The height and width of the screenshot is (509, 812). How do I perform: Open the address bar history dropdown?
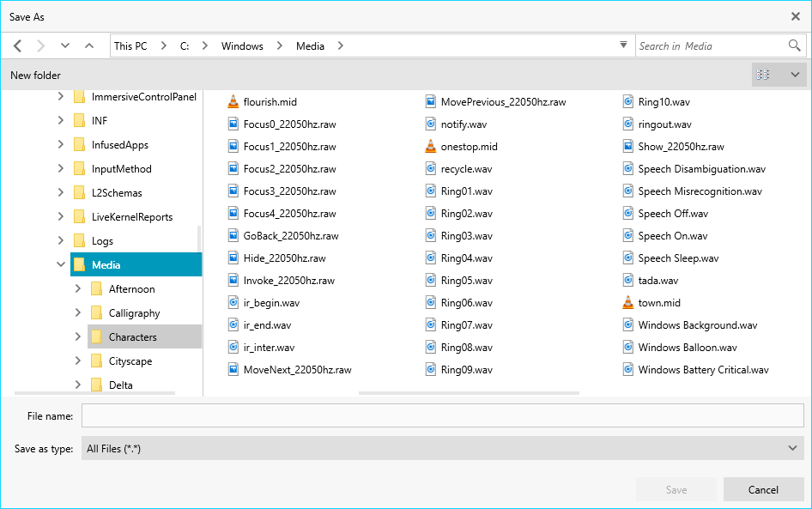tap(623, 45)
